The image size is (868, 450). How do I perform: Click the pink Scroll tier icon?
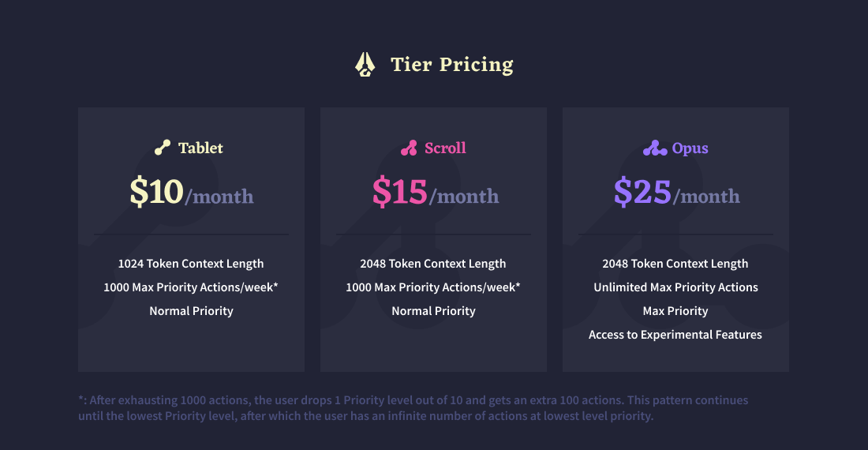[409, 148]
